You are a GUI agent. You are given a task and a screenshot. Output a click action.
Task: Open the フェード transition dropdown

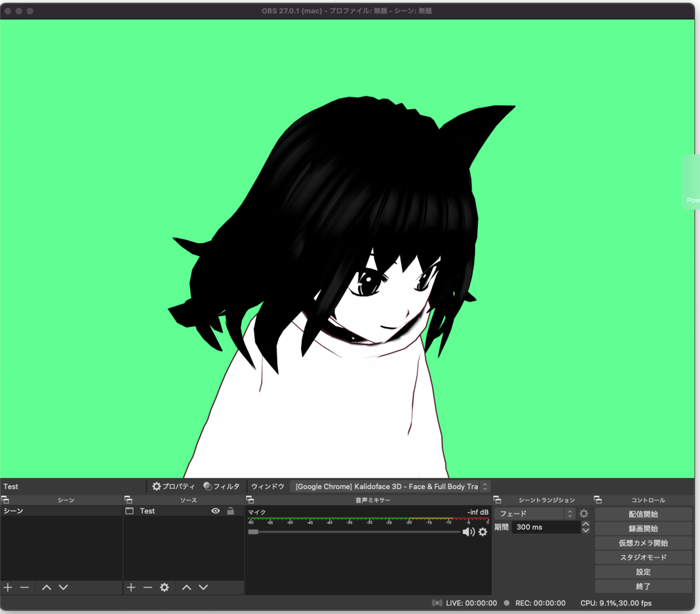tap(535, 514)
